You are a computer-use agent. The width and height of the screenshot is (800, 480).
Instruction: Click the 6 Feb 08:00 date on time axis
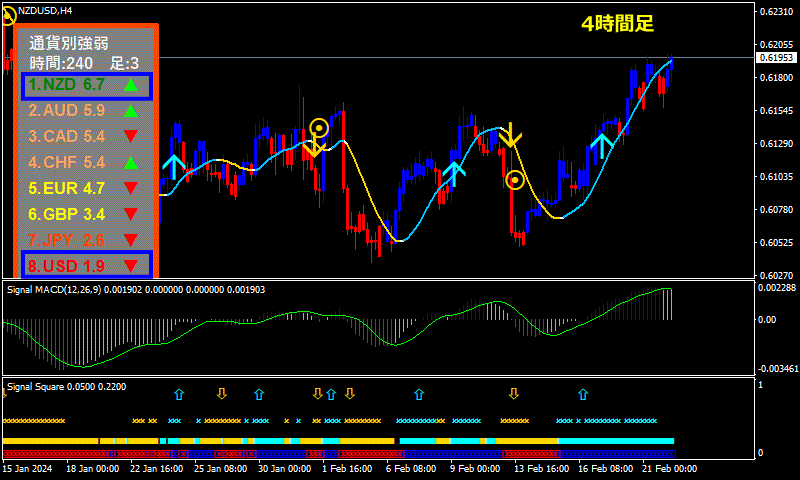[x=412, y=468]
